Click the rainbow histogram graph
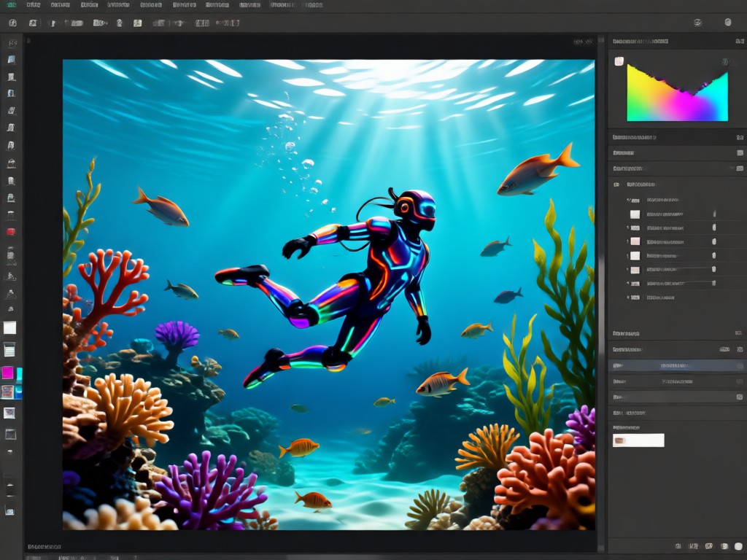This screenshot has width=747, height=560. [x=677, y=93]
